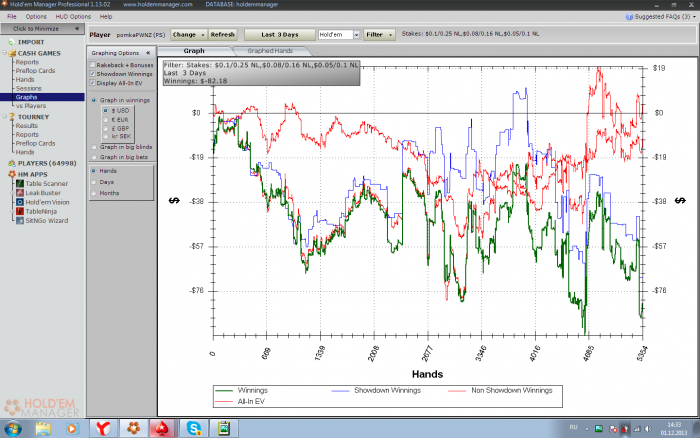Switch to the Graph tab
The width and height of the screenshot is (700, 438).
194,51
